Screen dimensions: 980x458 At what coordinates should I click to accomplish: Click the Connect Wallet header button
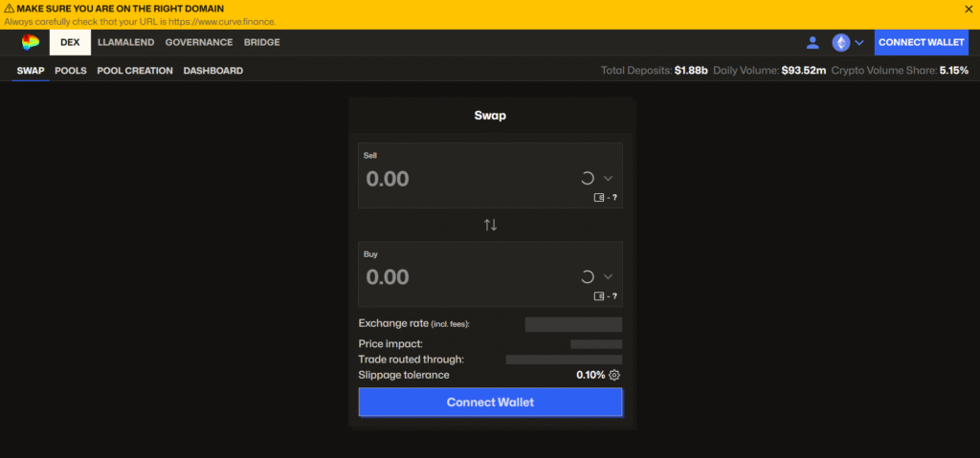922,42
